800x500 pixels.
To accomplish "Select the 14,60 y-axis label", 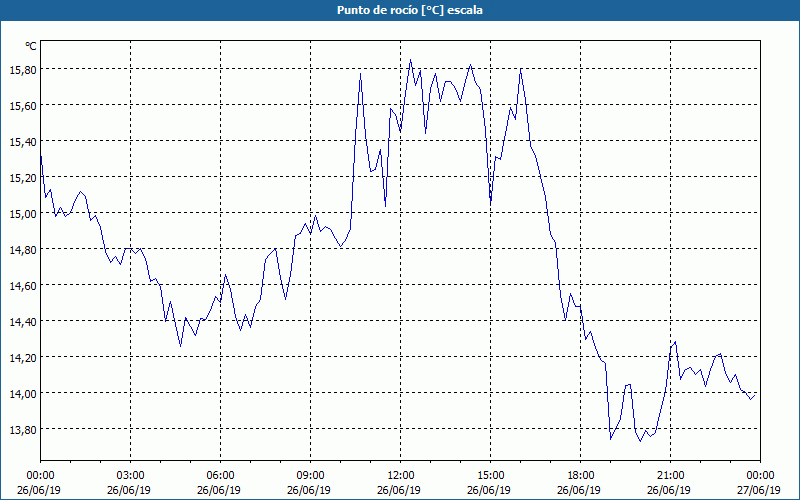I will (x=23, y=286).
